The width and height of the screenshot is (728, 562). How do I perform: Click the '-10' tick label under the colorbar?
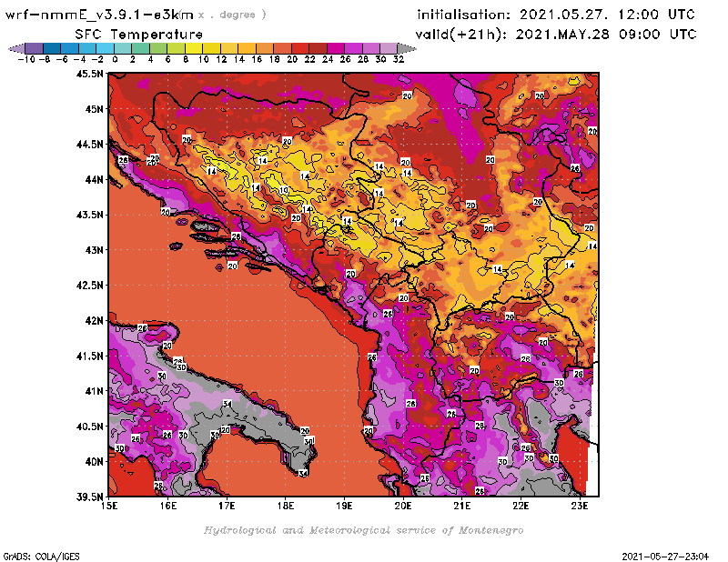click(26, 59)
